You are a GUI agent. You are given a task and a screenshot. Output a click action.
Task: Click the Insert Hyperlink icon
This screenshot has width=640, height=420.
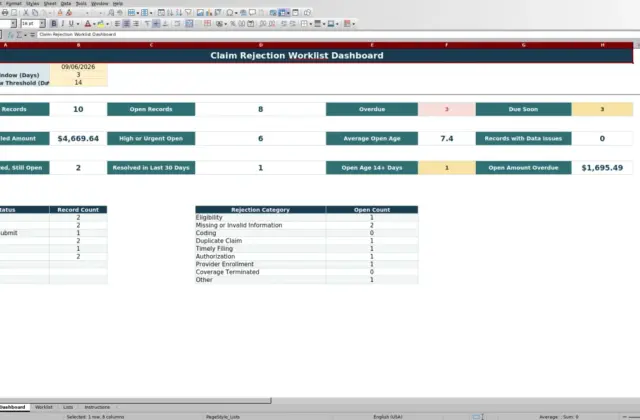(243, 13)
